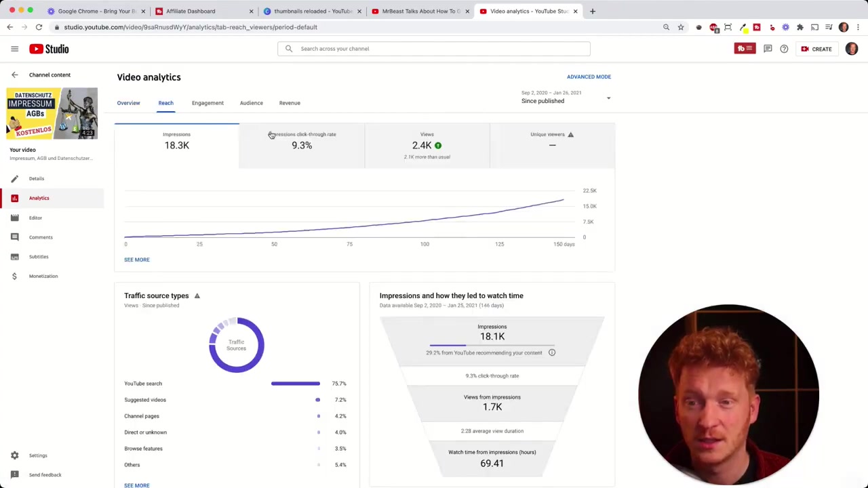Click the Suggested videos traffic row
The image size is (868, 488).
coord(235,400)
